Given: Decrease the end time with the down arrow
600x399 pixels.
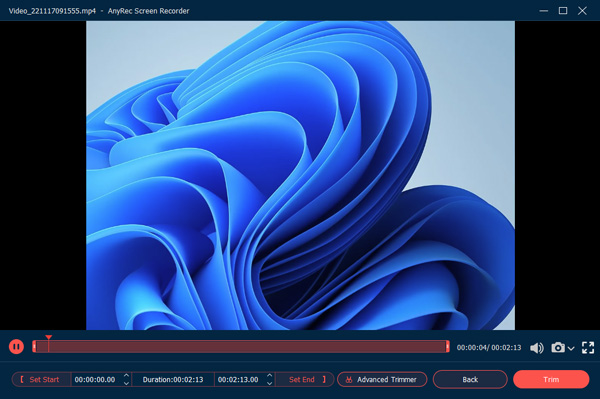Looking at the screenshot, I should tap(269, 383).
